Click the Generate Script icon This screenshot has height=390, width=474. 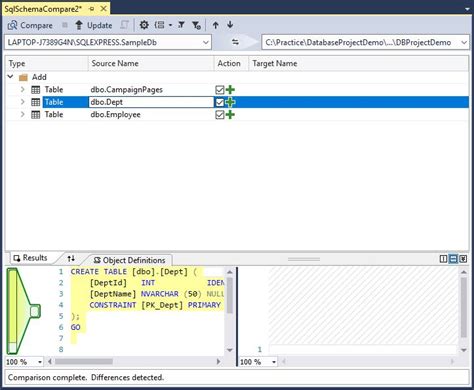124,25
